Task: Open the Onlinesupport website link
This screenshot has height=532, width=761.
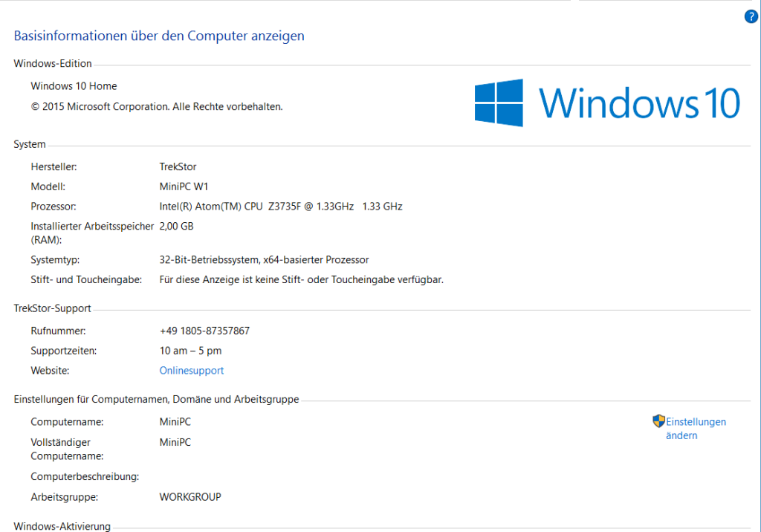Action: (x=192, y=370)
